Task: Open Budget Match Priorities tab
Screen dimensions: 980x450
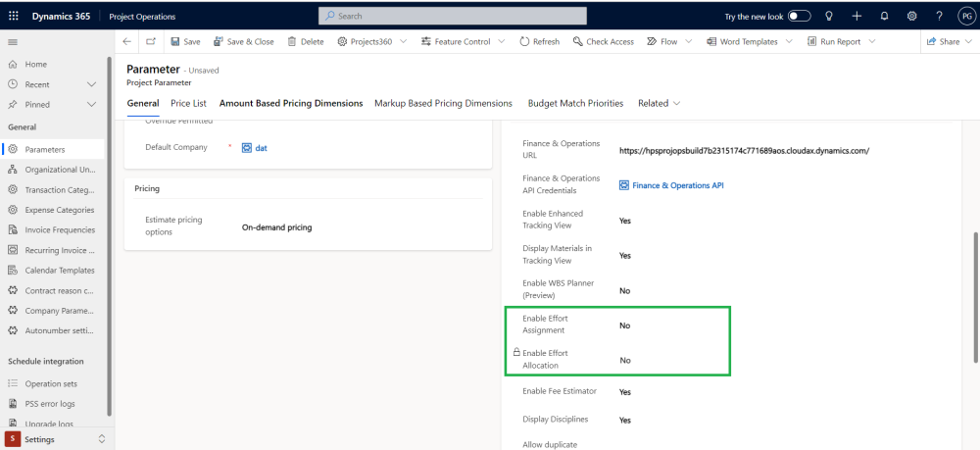Action: 575,103
